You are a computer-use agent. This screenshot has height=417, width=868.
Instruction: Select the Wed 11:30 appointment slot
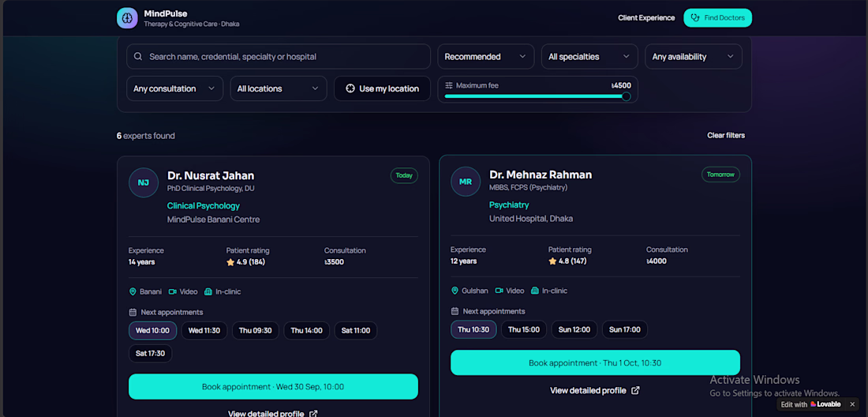pos(204,331)
